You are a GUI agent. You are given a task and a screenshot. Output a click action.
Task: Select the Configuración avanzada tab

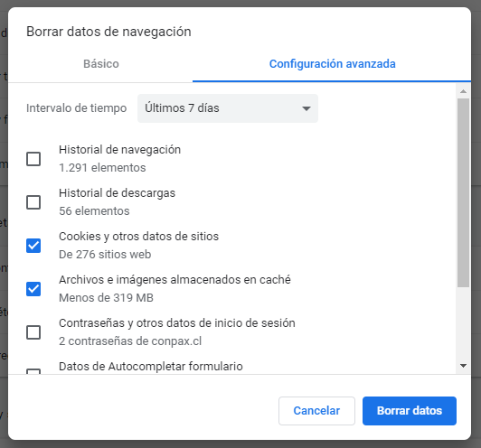pos(332,64)
